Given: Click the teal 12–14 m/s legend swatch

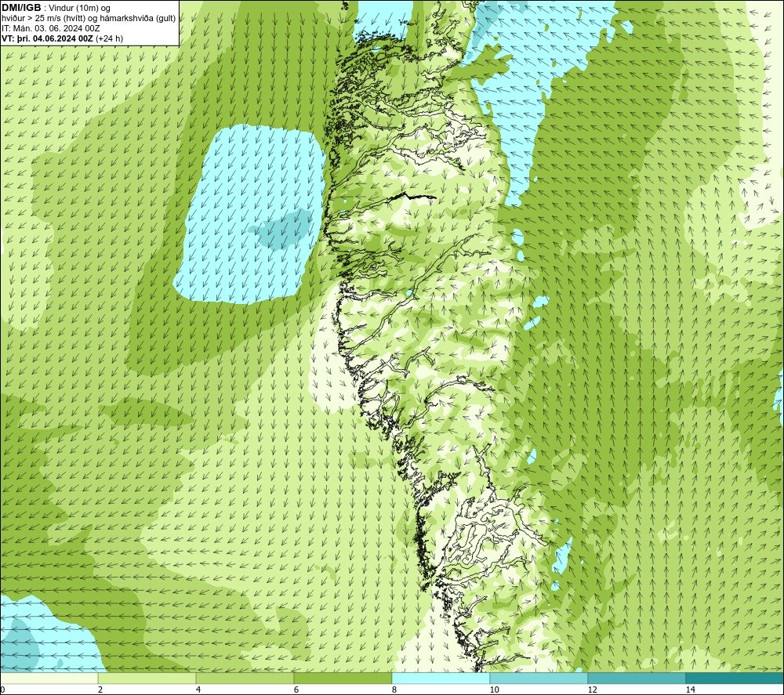Looking at the screenshot, I should [x=637, y=679].
